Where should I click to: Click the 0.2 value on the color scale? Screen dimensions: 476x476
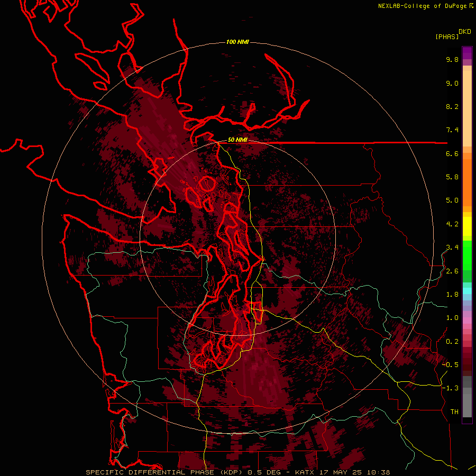(452, 342)
